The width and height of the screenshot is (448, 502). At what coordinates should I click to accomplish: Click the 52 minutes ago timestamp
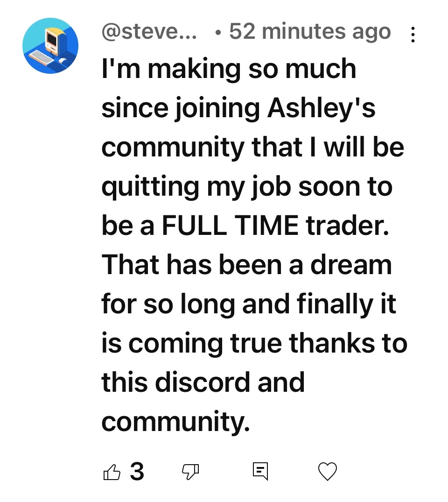(310, 31)
